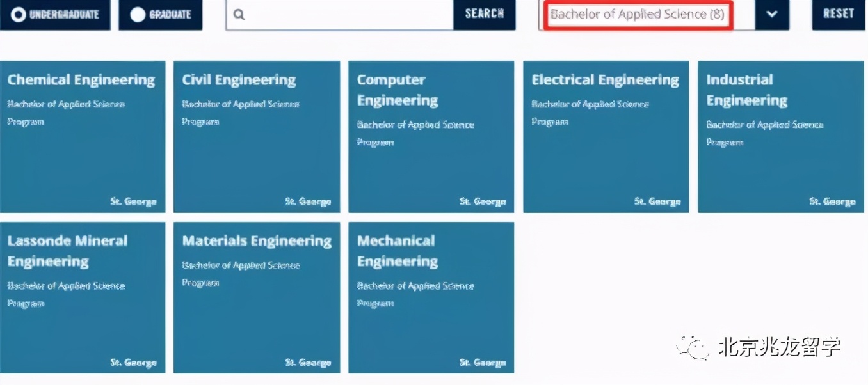Open the Chemical Engineering program tile
Viewport: 868px width, 385px height.
tap(83, 136)
